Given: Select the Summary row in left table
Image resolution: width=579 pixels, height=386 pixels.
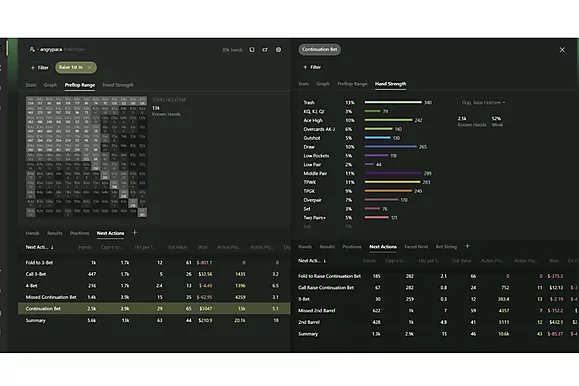Looking at the screenshot, I should 154,320.
